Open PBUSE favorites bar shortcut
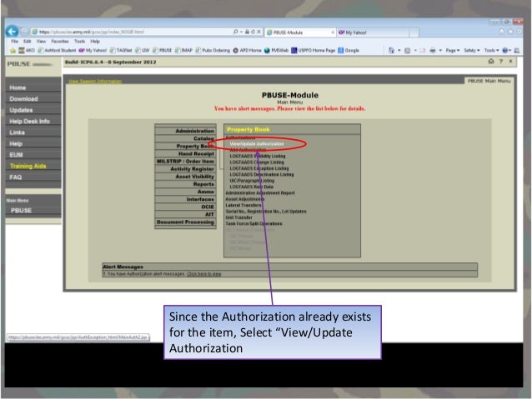The width and height of the screenshot is (532, 399). tap(162, 51)
